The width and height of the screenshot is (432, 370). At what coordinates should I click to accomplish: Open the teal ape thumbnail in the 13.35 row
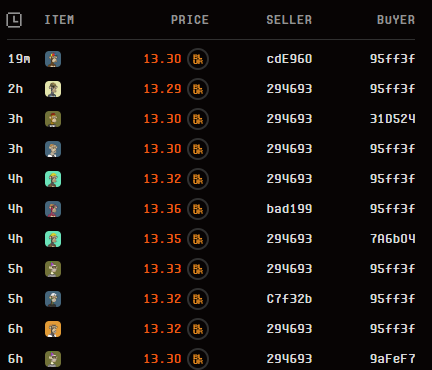click(53, 239)
